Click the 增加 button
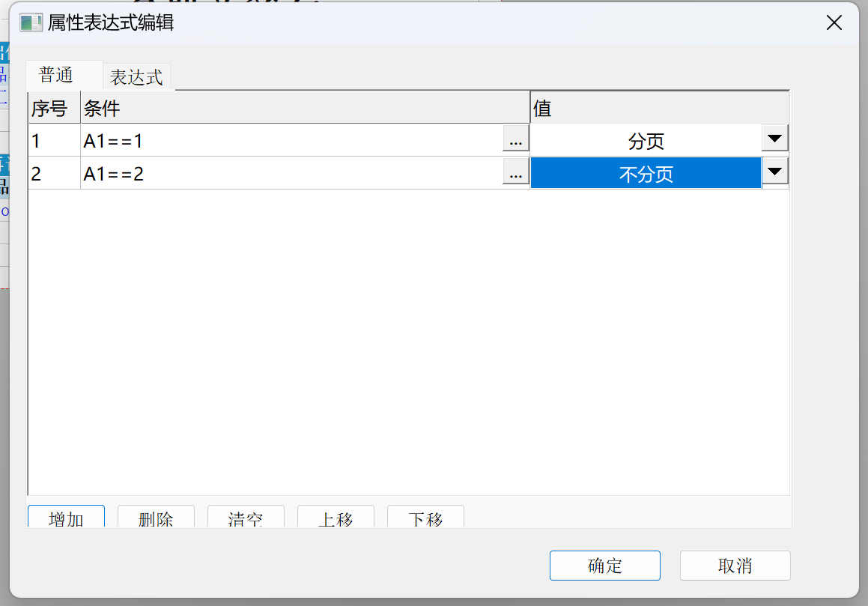This screenshot has height=606, width=868. click(66, 518)
